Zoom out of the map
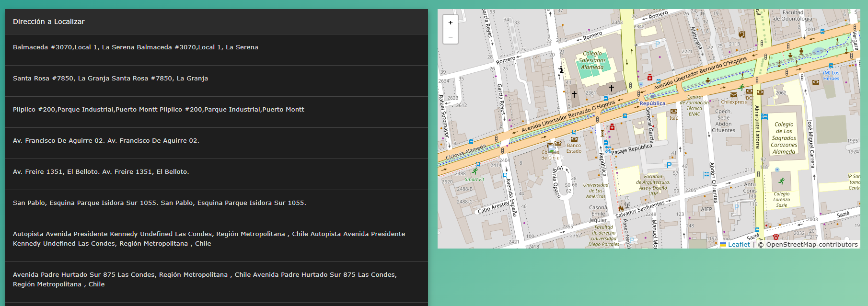 [x=451, y=37]
